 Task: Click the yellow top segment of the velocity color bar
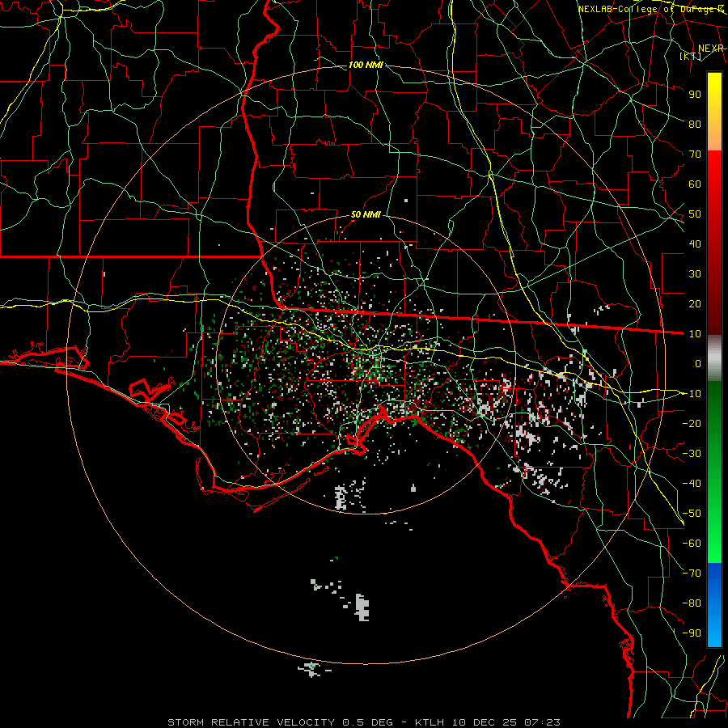tap(714, 112)
